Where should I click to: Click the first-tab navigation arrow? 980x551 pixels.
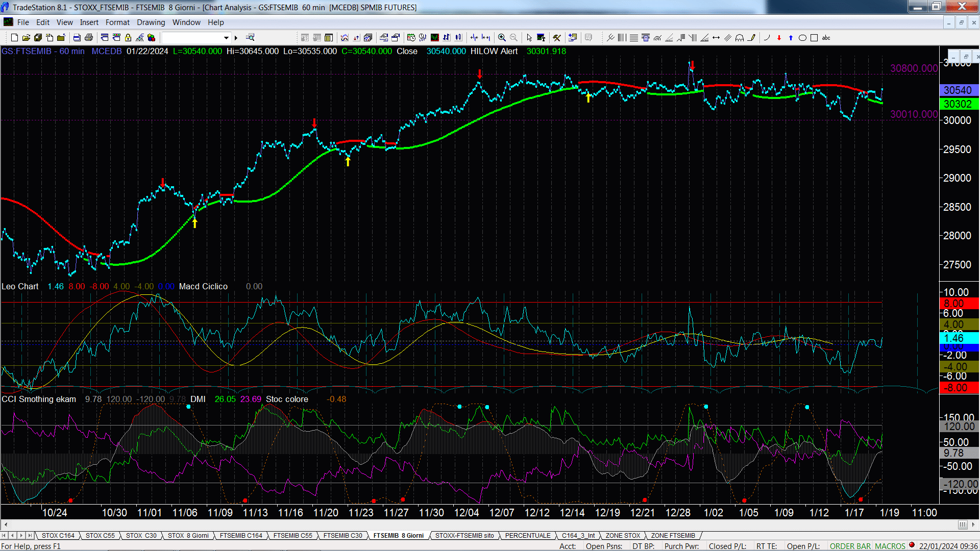point(4,536)
